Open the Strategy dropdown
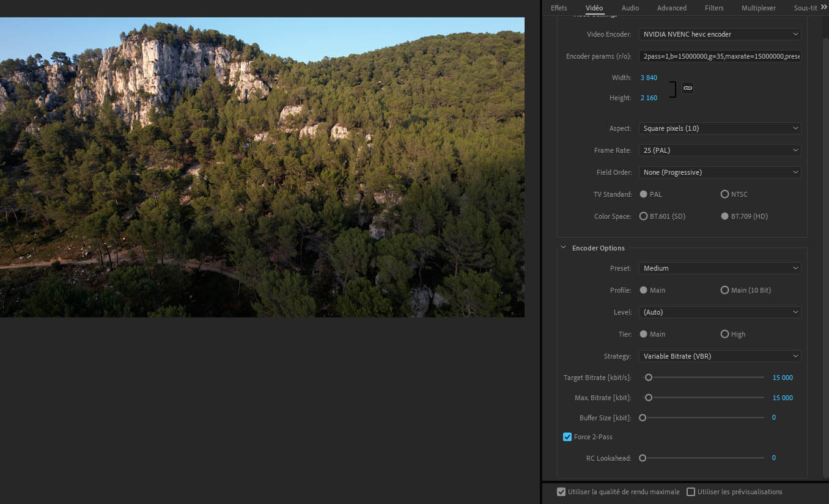 pos(720,356)
